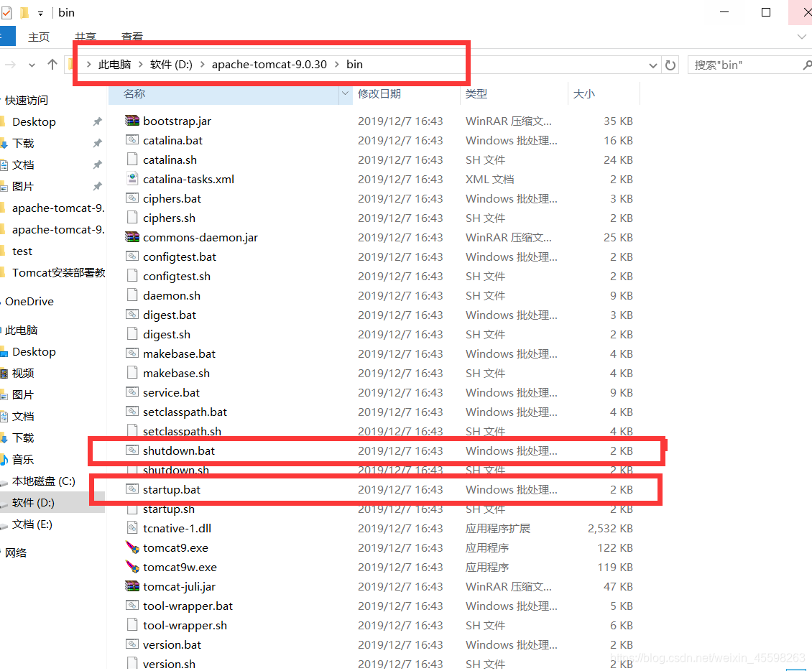Open the address bar history dropdown
Image resolution: width=812 pixels, height=671 pixels.
[653, 65]
